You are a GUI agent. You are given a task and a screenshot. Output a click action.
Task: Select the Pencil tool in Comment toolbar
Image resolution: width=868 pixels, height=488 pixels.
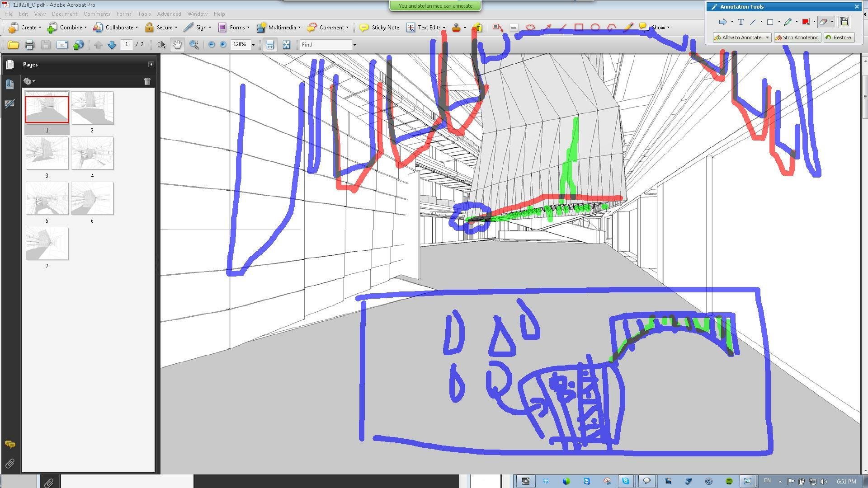628,28
